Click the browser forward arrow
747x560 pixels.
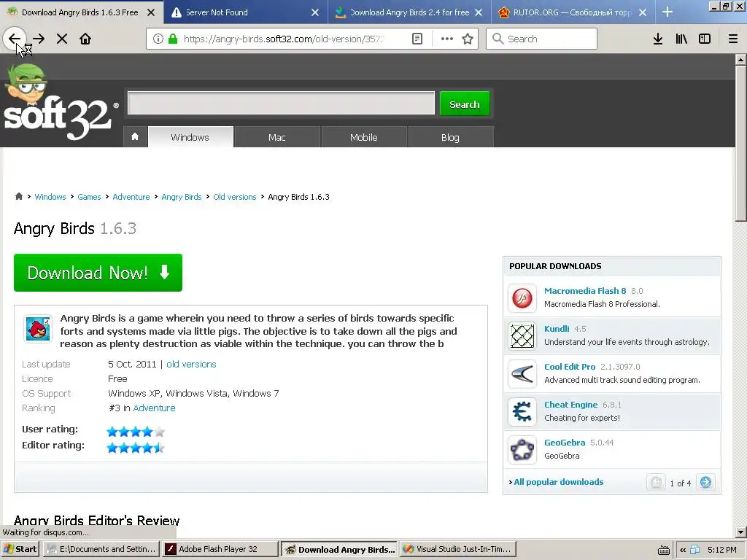coord(39,39)
